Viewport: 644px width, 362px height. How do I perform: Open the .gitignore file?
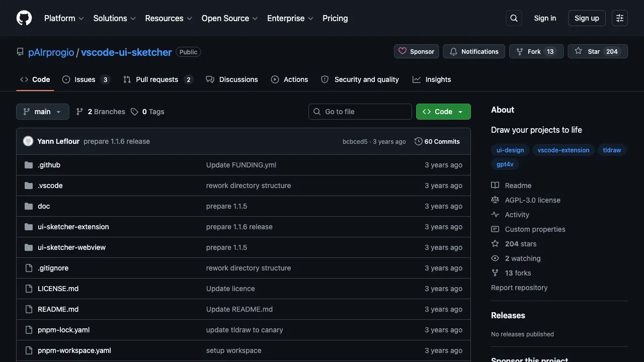pyautogui.click(x=53, y=268)
